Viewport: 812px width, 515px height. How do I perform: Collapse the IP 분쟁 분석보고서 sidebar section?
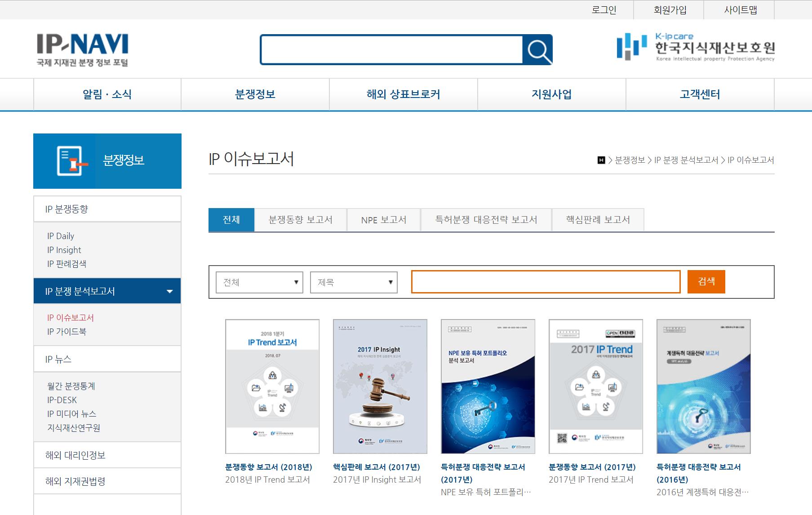pos(107,291)
